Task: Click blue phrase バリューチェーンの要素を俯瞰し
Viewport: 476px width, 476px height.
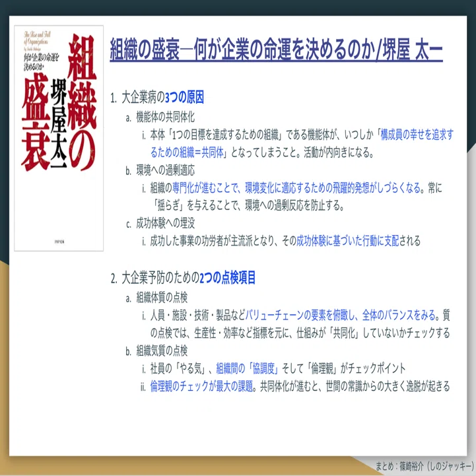Action: click(x=300, y=315)
